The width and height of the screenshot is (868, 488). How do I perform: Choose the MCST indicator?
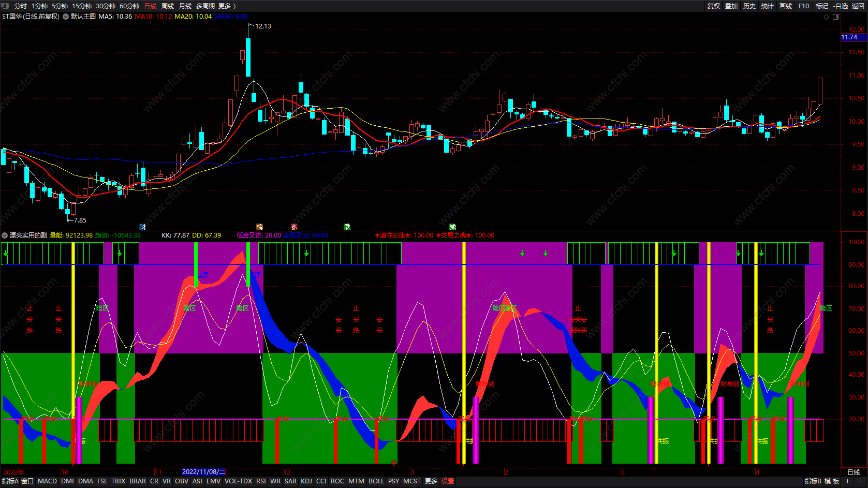(412, 481)
